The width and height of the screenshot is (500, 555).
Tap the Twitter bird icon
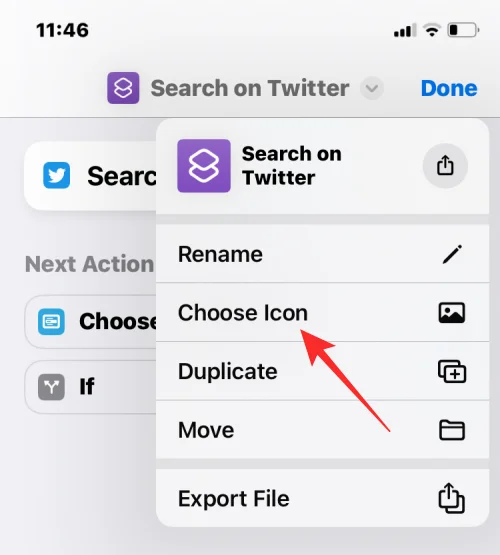click(57, 175)
